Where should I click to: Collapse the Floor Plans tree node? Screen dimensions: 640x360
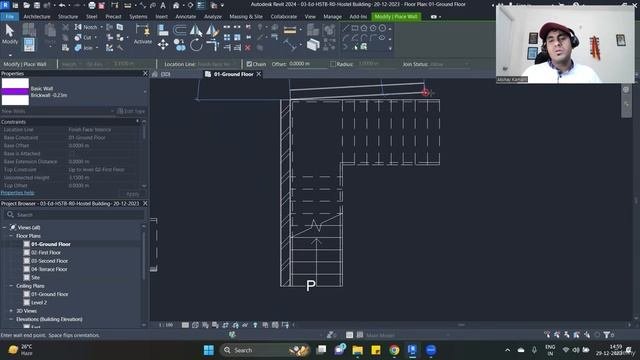click(11, 236)
